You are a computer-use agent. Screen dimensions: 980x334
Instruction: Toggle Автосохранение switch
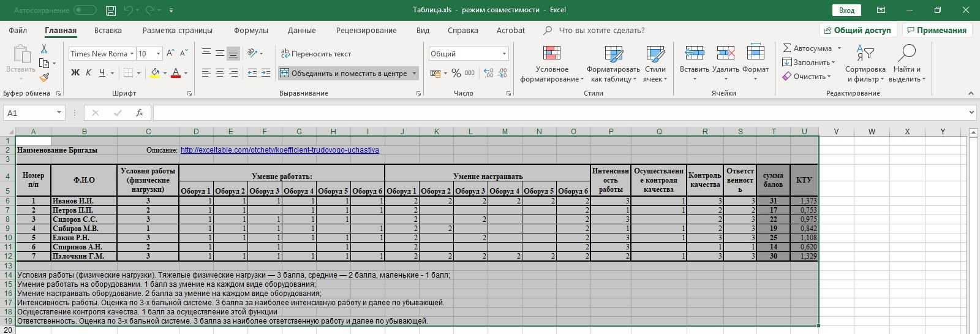pyautogui.click(x=85, y=10)
